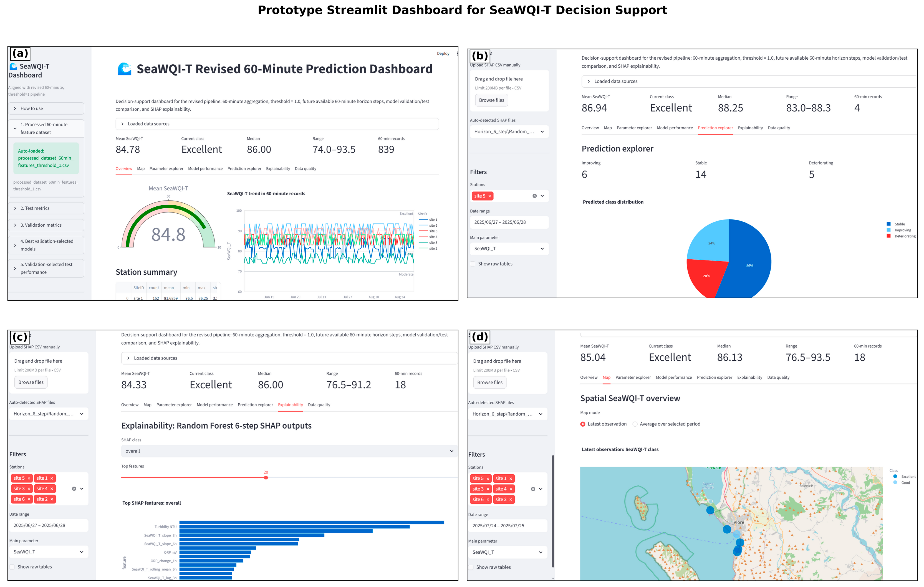This screenshot has height=587, width=924.
Task: Open the Parameter explorer tab in panel (c)
Action: click(174, 405)
